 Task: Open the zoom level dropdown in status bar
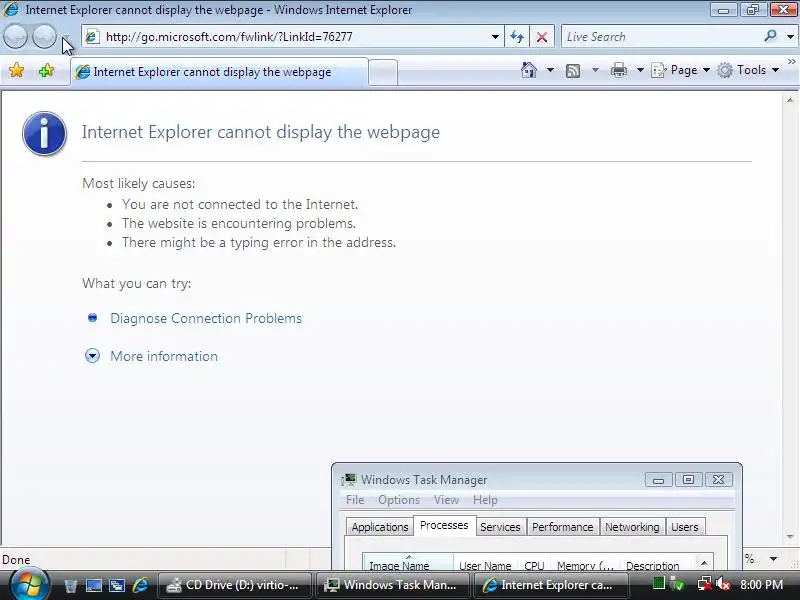(773, 559)
